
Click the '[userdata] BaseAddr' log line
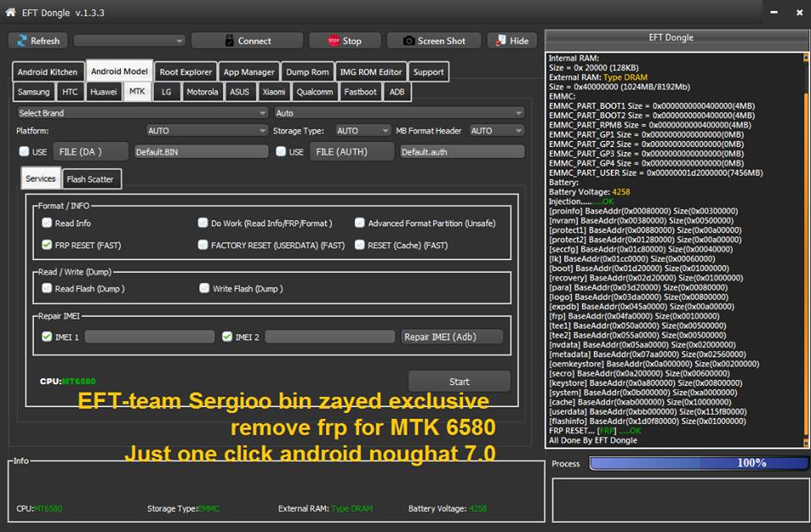(648, 411)
